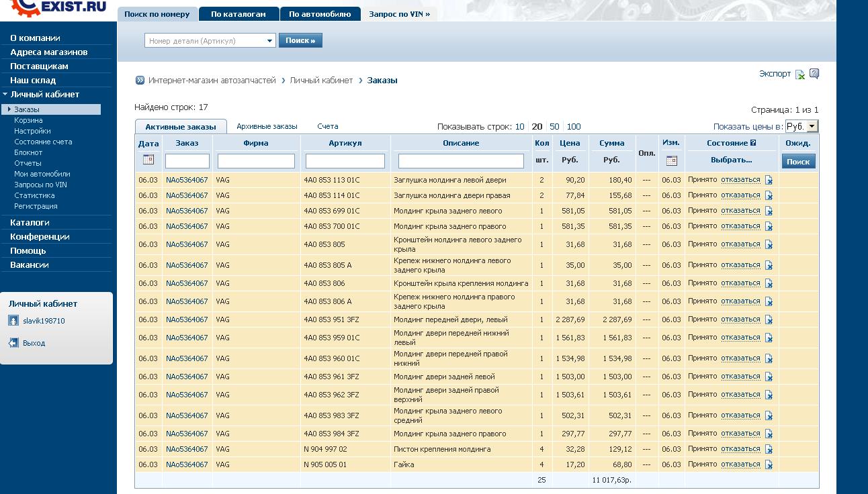
Task: Click the user icon next to slavik198710
Action: [x=13, y=321]
